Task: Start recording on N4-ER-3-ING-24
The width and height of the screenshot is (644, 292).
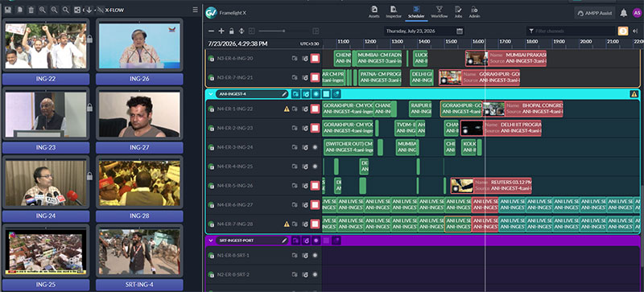Action: [315, 147]
